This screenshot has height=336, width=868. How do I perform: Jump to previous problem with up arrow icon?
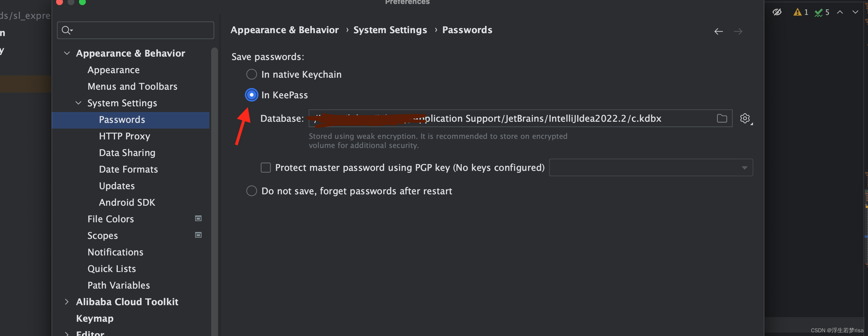[x=840, y=12]
